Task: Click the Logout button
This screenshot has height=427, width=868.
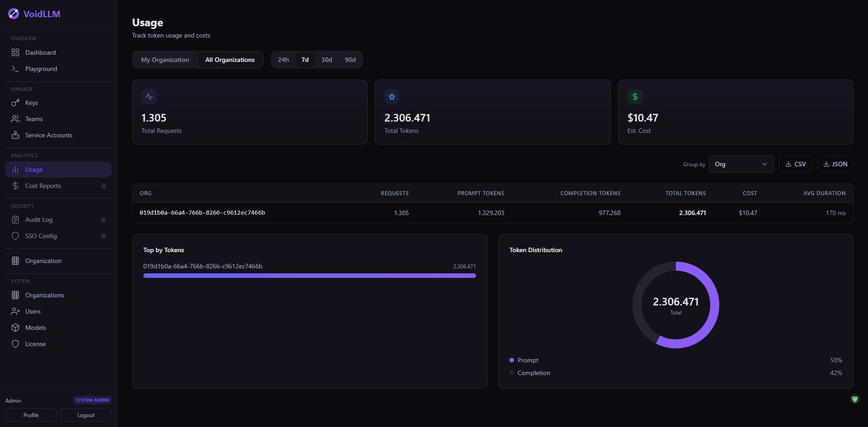Action: pyautogui.click(x=86, y=415)
